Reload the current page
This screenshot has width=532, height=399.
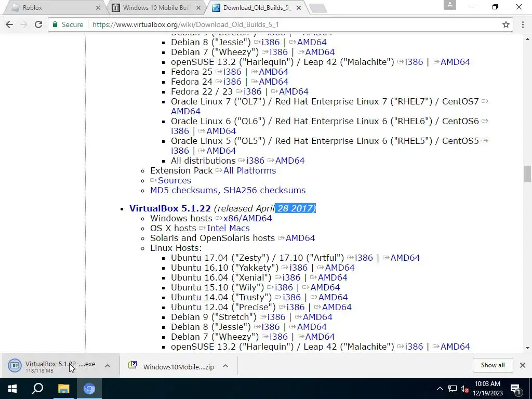click(38, 24)
